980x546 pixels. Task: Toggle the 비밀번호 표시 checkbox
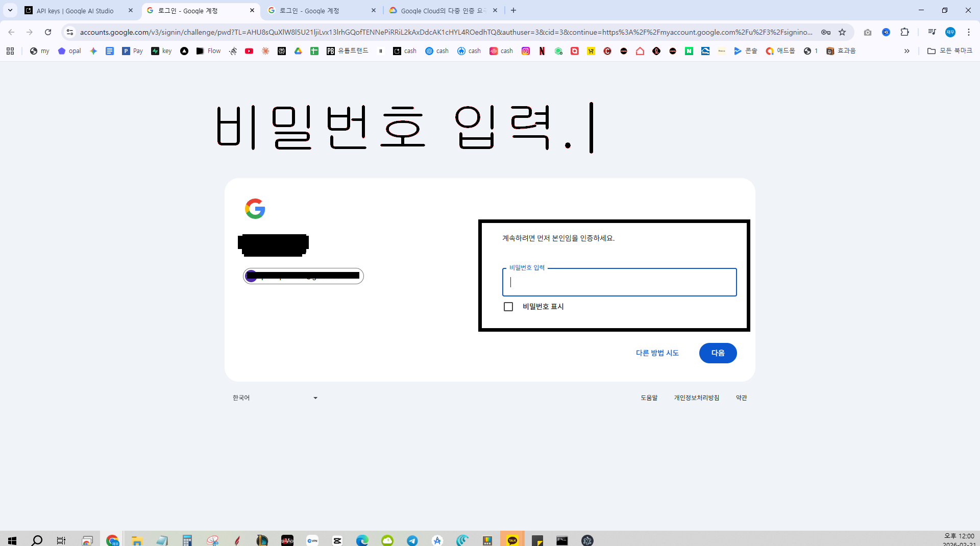pyautogui.click(x=508, y=307)
